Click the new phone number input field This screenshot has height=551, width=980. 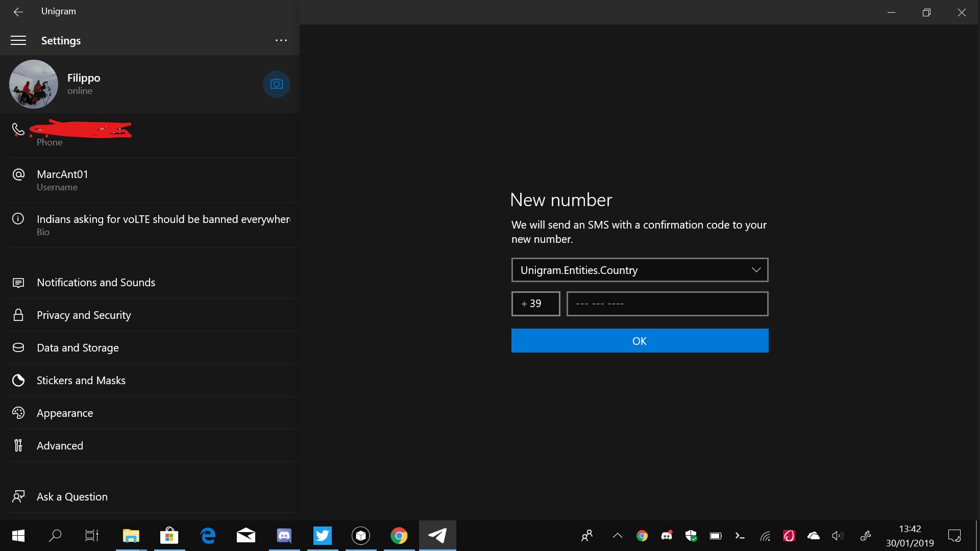pyautogui.click(x=667, y=304)
